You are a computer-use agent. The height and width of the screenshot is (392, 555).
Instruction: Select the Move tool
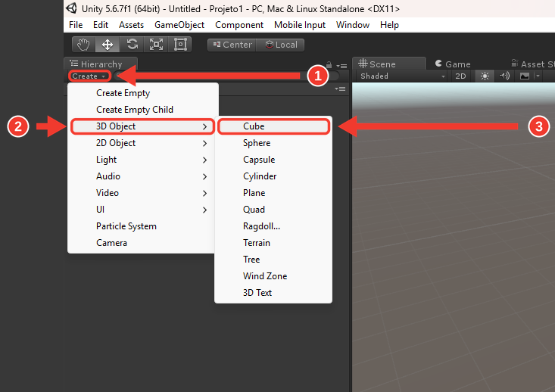pyautogui.click(x=108, y=45)
